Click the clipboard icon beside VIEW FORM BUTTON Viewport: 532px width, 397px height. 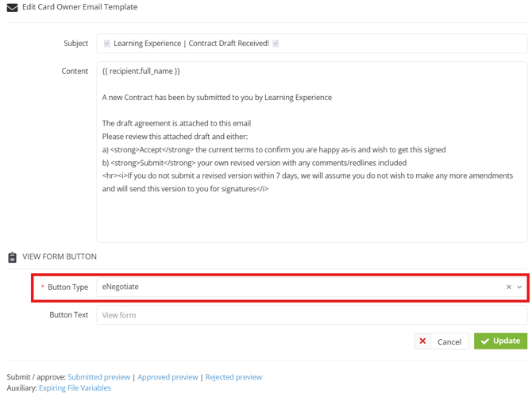[x=12, y=257]
